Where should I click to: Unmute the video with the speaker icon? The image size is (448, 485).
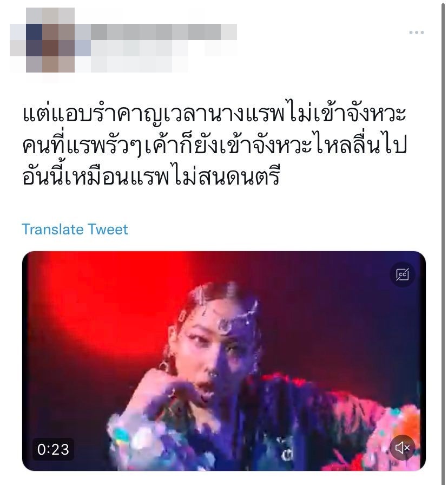(402, 447)
